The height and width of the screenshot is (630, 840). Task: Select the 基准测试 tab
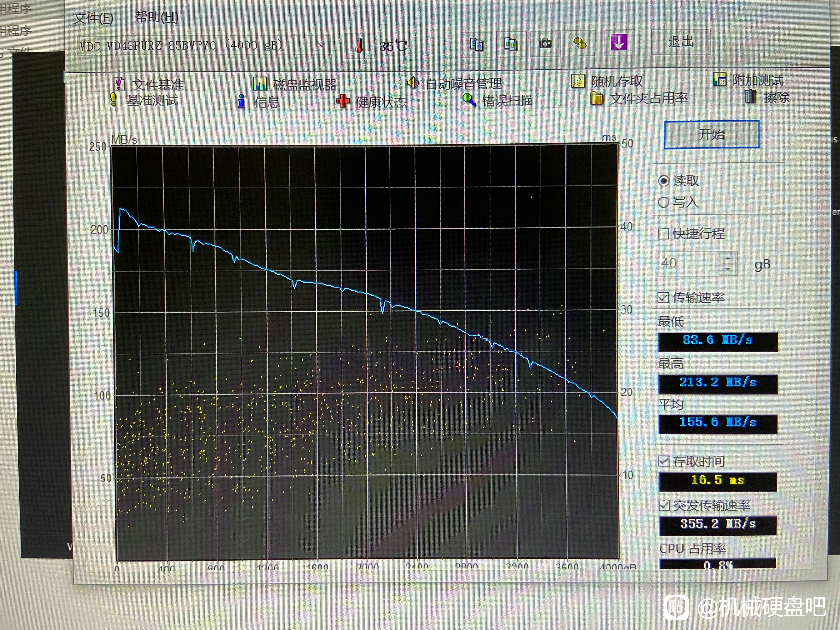point(144,100)
